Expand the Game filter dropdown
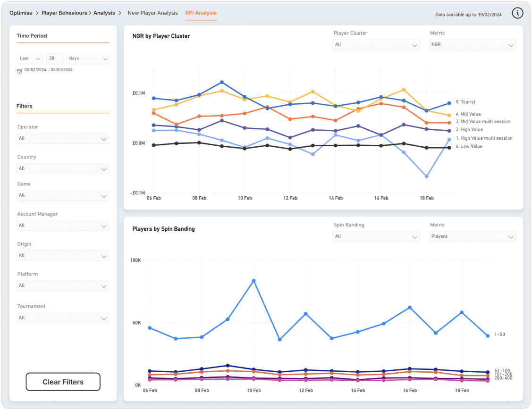This screenshot has height=410, width=532. tap(62, 195)
